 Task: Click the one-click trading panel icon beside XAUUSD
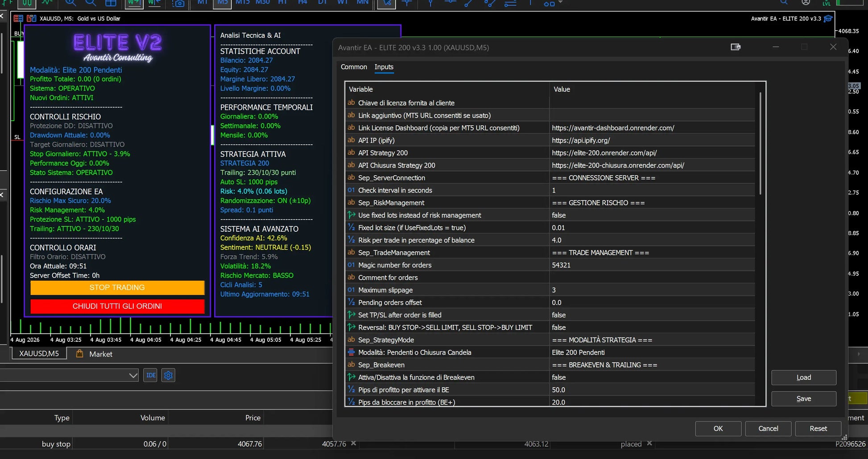[x=31, y=18]
